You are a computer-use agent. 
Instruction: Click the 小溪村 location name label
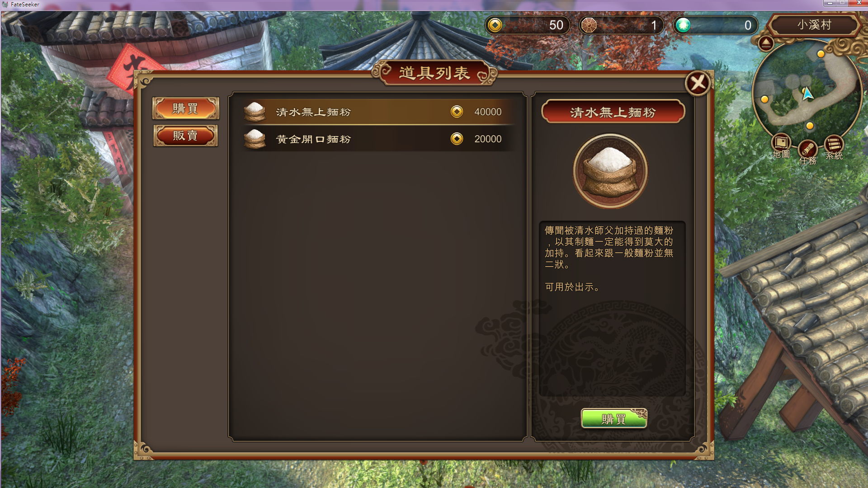814,25
